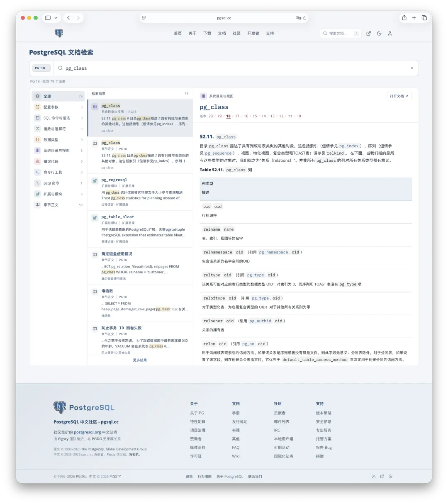This screenshot has width=448, height=504.
Task: Click the pgsql.cc address bar
Action: [x=224, y=18]
